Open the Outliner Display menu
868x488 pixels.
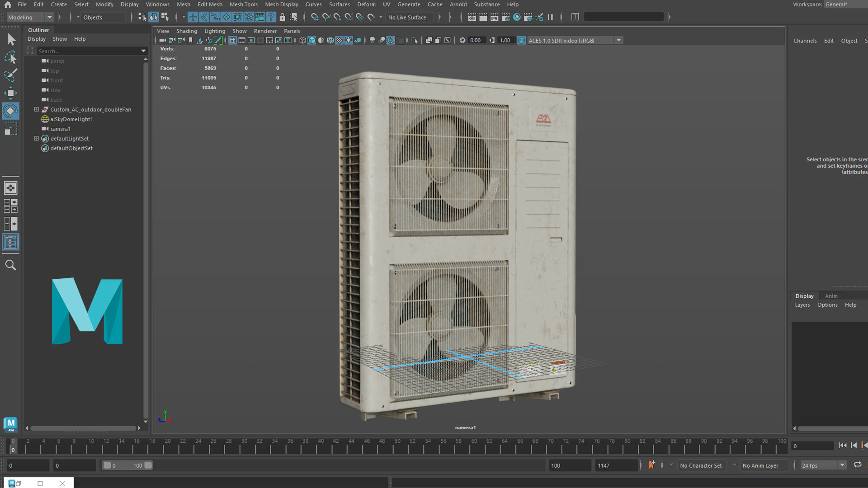(37, 39)
